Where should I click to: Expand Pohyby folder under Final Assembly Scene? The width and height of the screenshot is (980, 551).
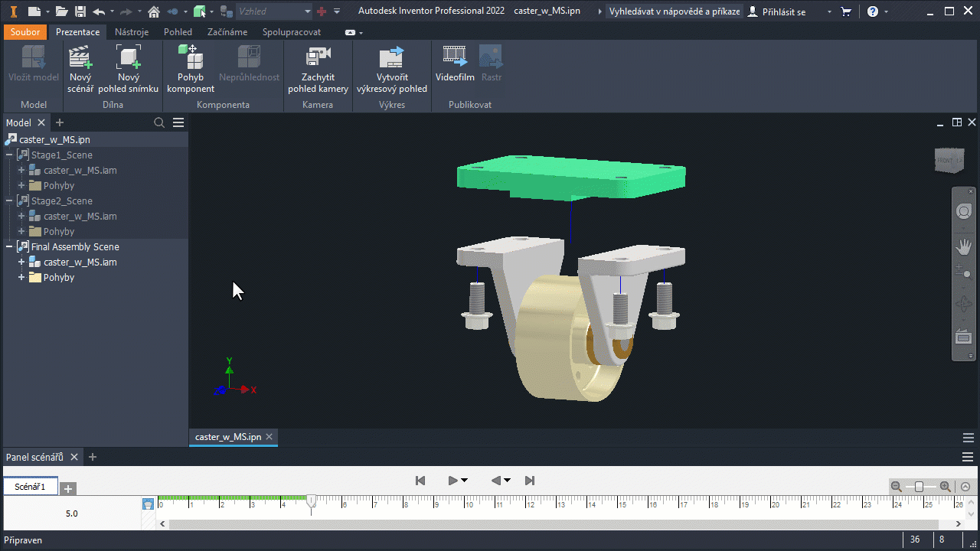[21, 277]
